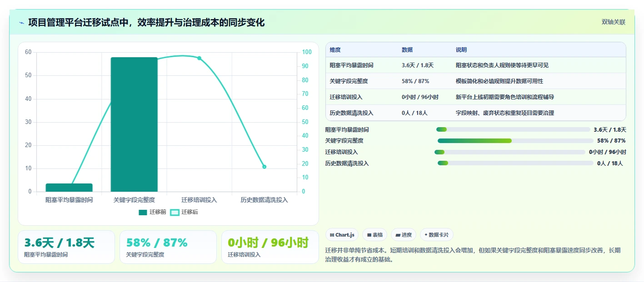644x282 pixels.
Task: Click the 3.6天 / 1.8天 stat card
Action: coord(66,247)
